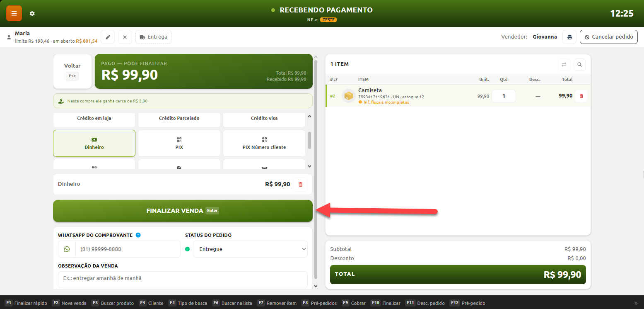Open the orange hamburger menu
Screen dimensions: 644x309
(14, 13)
